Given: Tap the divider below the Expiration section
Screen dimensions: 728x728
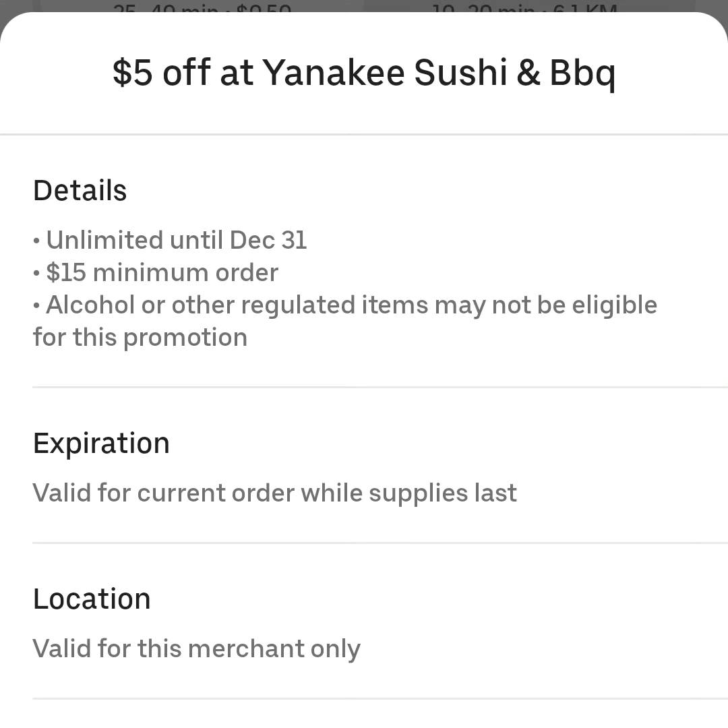Looking at the screenshot, I should [380, 542].
